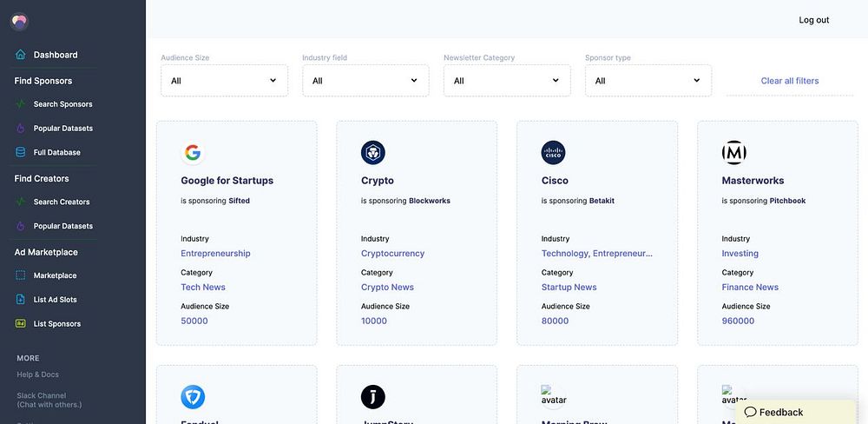Go to Dashboard in sidebar
868x424 pixels.
pos(56,55)
